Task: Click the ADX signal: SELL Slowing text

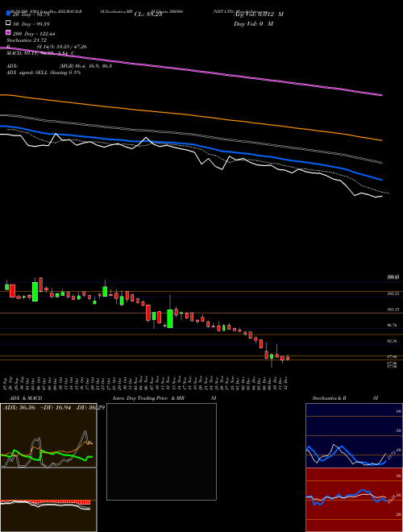Action: click(44, 73)
